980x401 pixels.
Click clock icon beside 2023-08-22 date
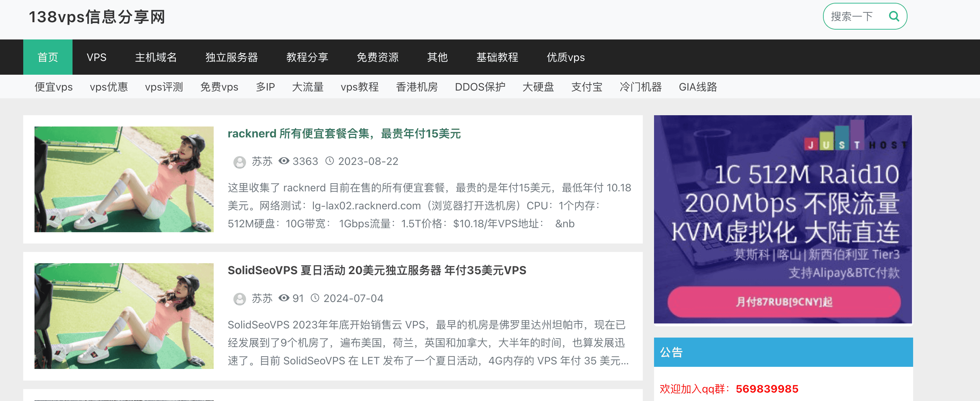pos(329,161)
